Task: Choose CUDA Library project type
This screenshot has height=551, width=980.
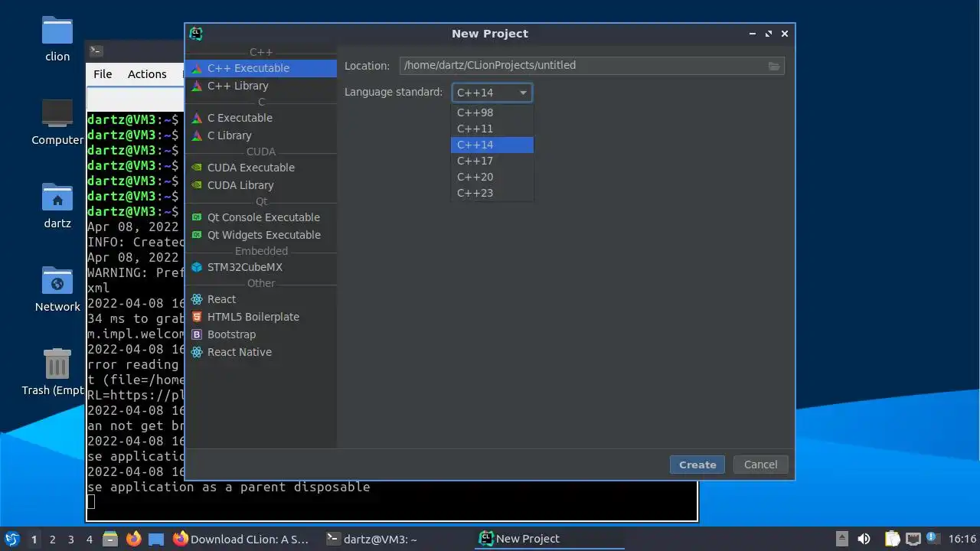Action: click(260, 185)
